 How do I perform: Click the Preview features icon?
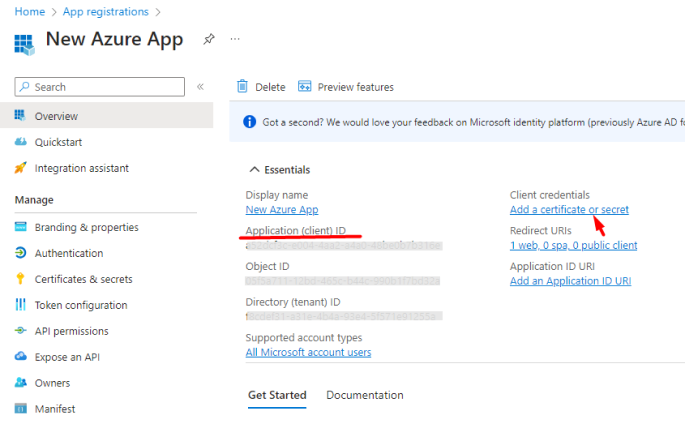[x=304, y=86]
